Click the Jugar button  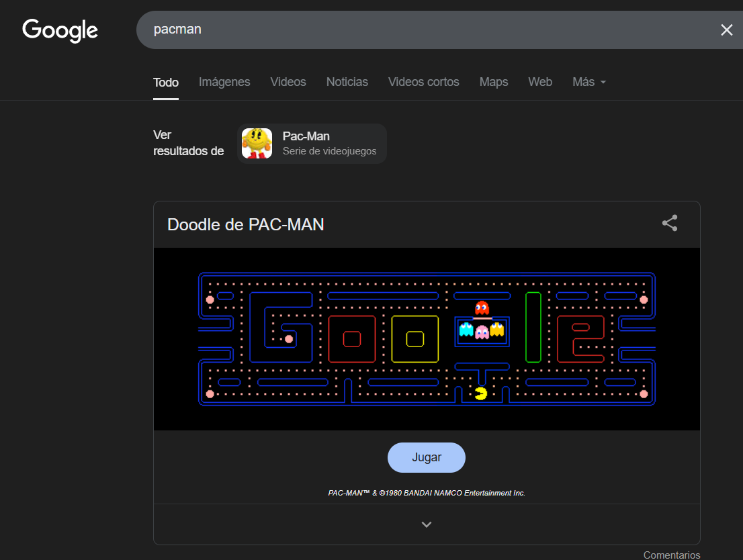pos(427,457)
